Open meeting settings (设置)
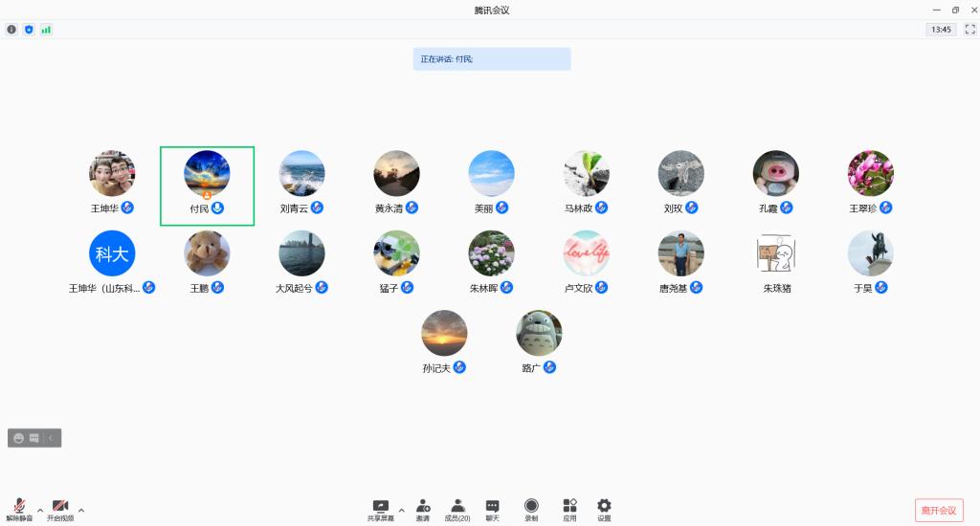Viewport: 980px width, 526px height. [604, 509]
